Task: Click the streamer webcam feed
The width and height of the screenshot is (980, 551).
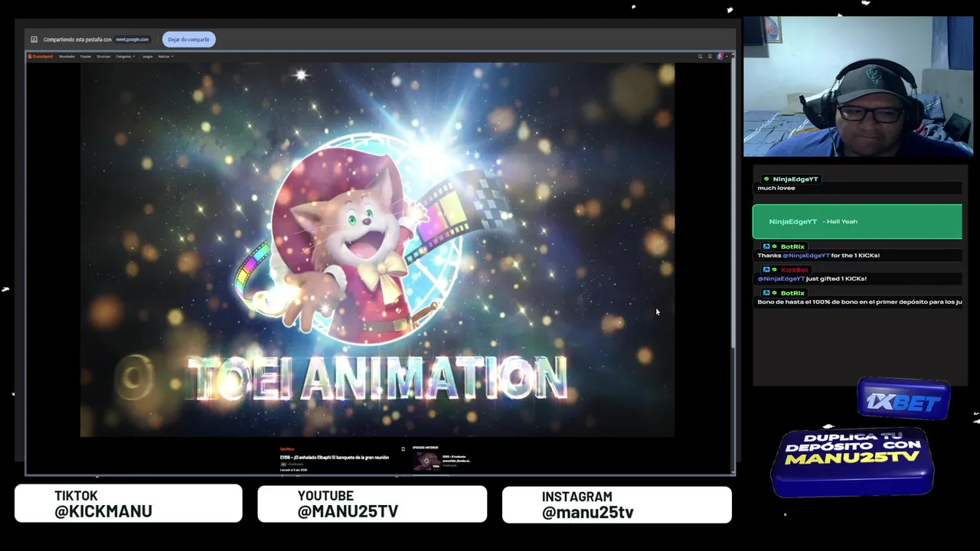Action: pos(857,86)
